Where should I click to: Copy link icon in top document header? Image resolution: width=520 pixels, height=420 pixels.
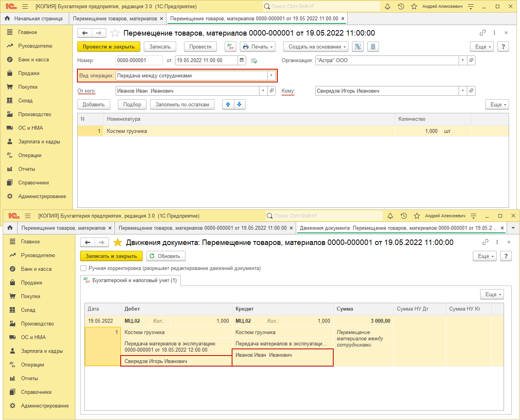click(x=483, y=33)
